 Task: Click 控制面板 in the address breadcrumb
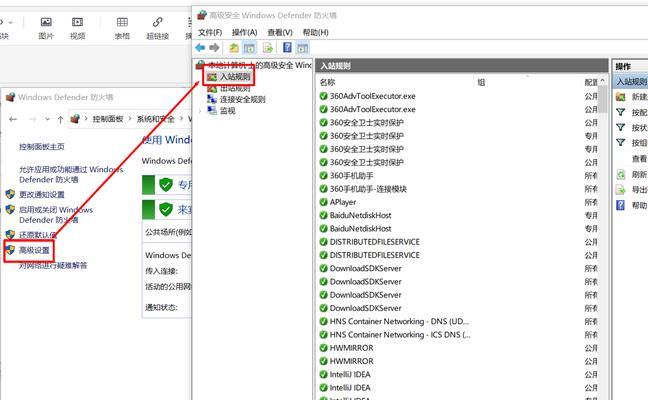tap(108, 119)
